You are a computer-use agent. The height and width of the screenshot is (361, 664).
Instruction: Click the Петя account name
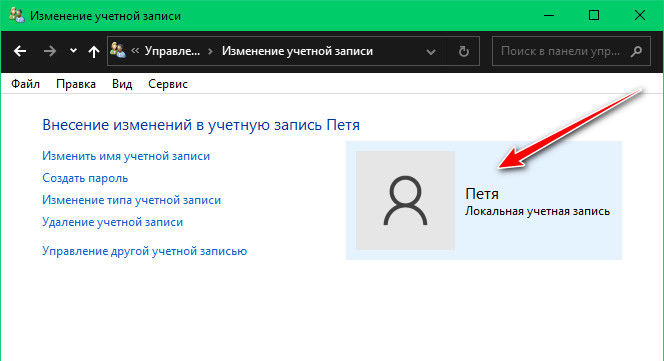tap(481, 194)
